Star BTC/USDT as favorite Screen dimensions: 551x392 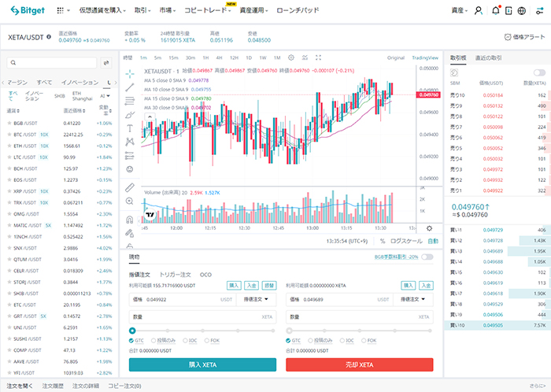tap(9, 135)
